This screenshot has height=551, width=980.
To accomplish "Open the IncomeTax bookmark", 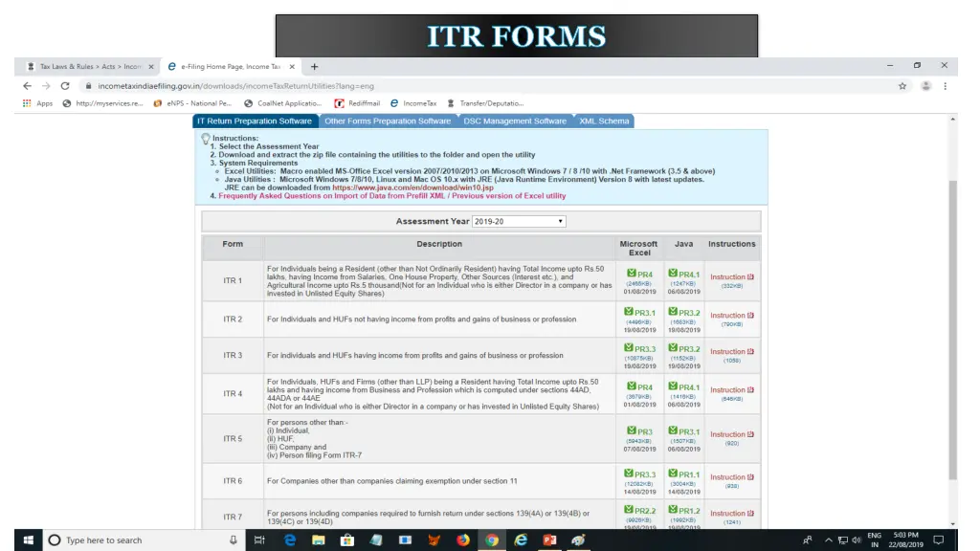I will click(x=413, y=103).
